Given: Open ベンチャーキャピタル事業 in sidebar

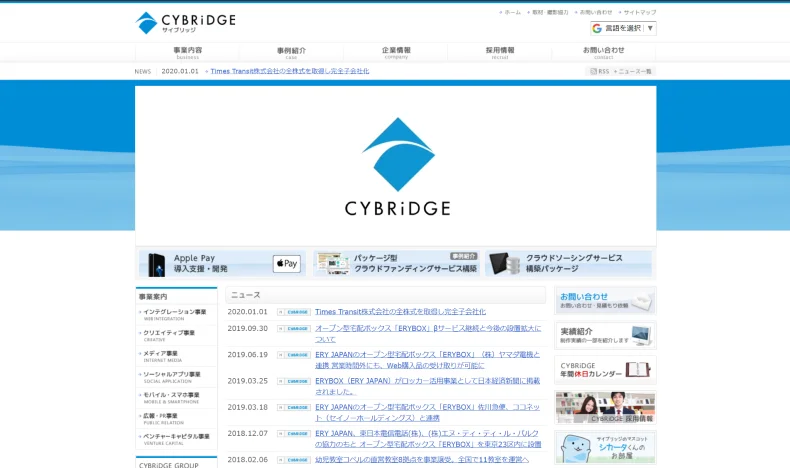Looking at the screenshot, I should coord(176,439).
